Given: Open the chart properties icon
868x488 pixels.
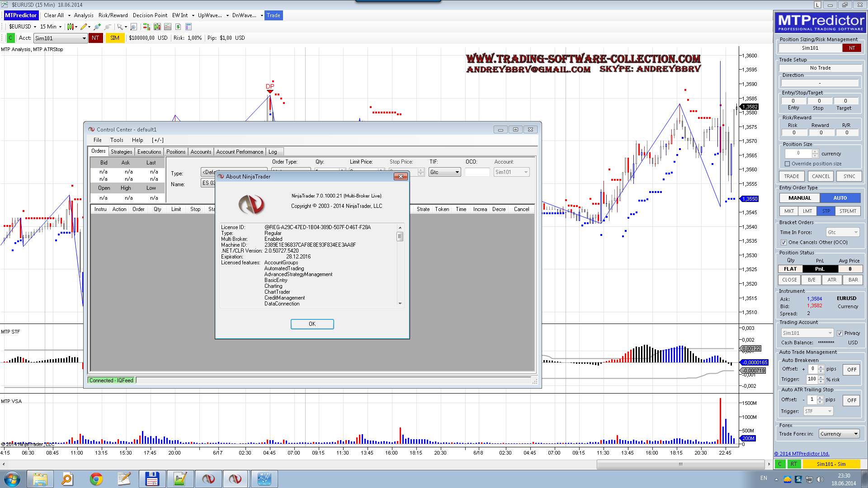Looking at the screenshot, I should (189, 27).
